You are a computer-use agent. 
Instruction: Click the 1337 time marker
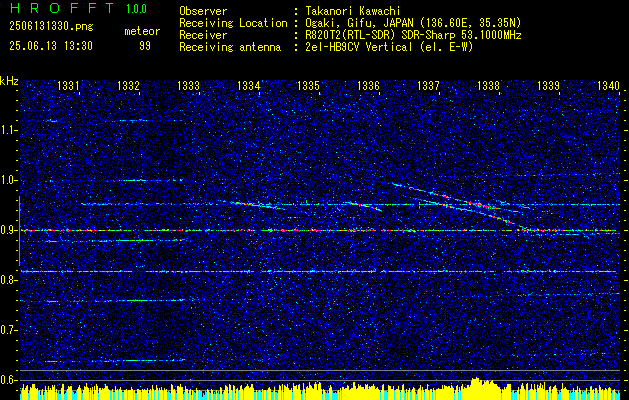point(429,85)
